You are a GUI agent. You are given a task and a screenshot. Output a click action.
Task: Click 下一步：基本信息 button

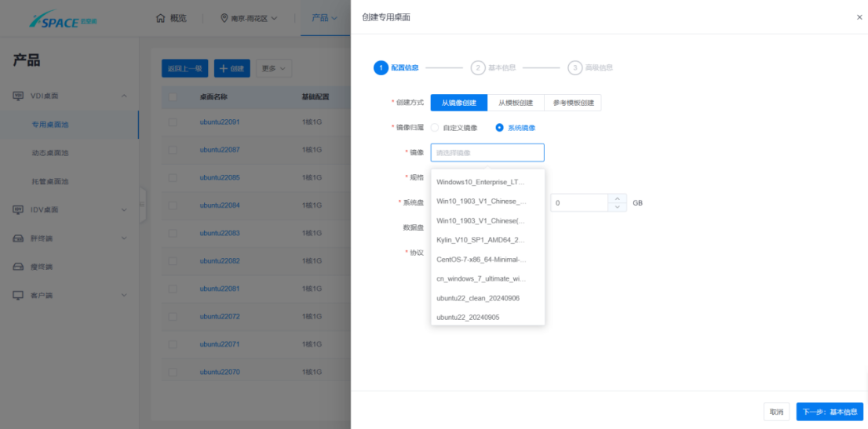(830, 412)
